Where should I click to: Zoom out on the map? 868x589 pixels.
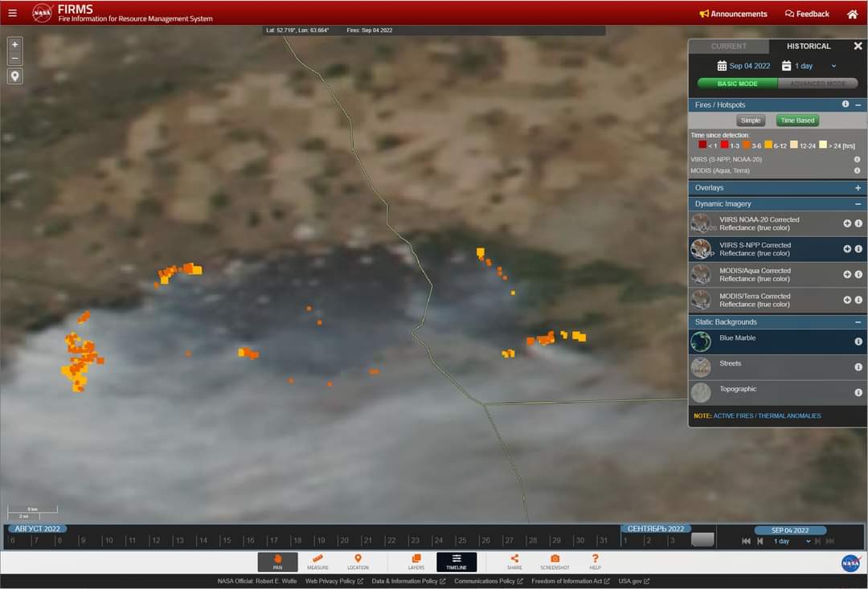tap(14, 59)
